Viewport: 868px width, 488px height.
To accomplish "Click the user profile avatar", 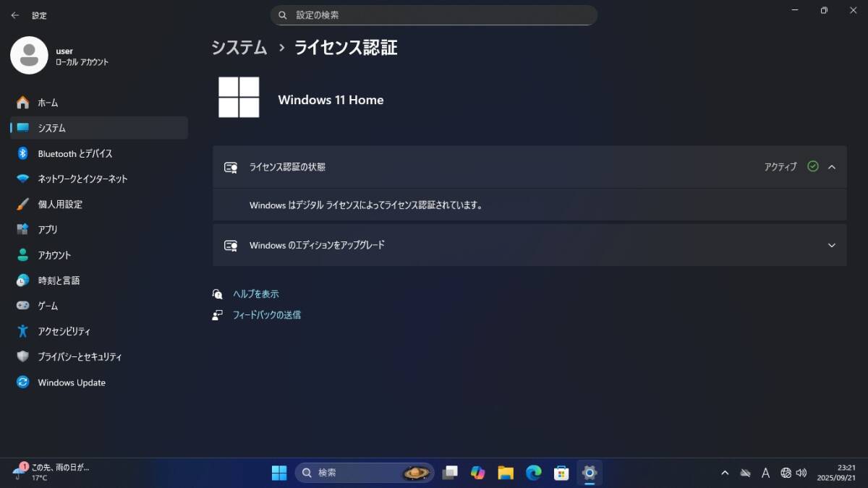I will [x=29, y=55].
